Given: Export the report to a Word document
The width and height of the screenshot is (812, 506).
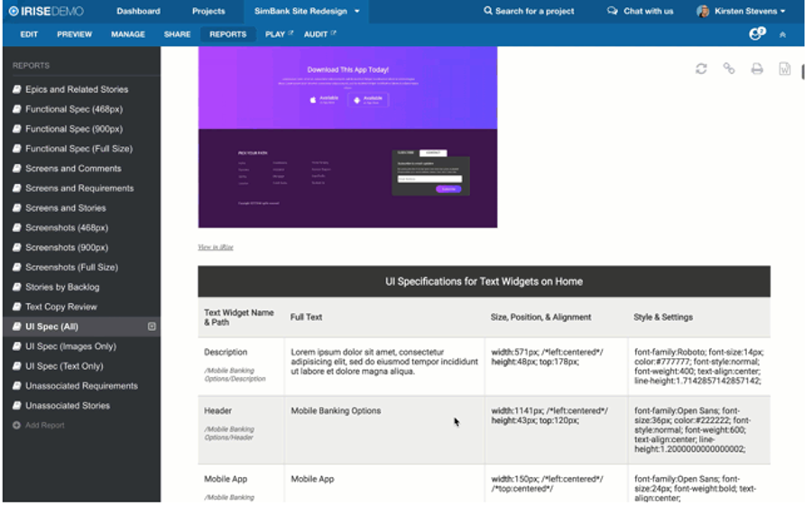Looking at the screenshot, I should pos(785,69).
